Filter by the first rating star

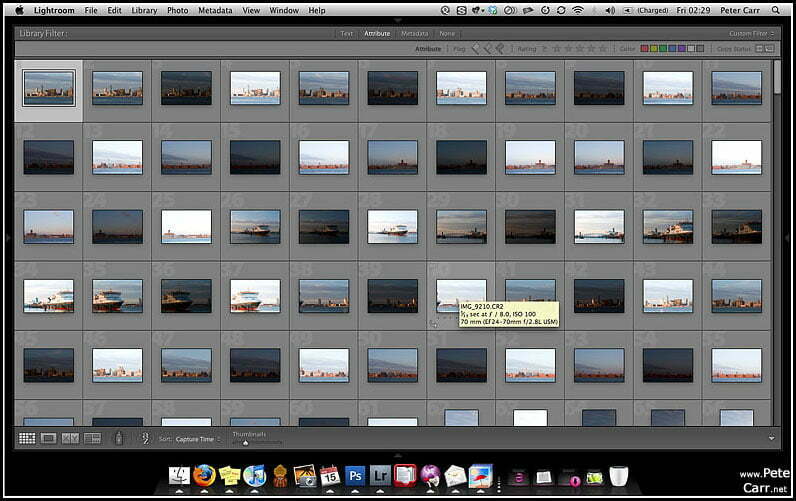557,48
